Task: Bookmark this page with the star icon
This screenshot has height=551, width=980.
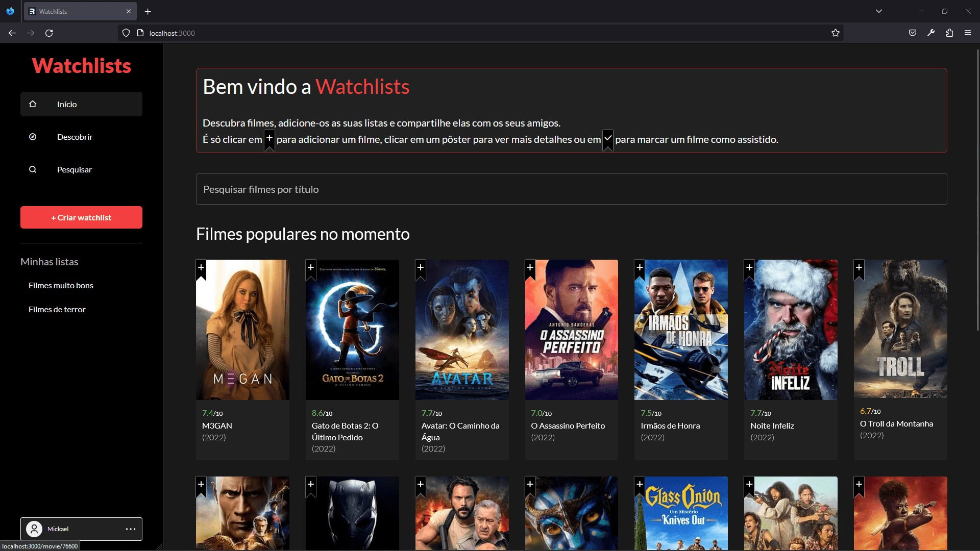Action: tap(835, 33)
